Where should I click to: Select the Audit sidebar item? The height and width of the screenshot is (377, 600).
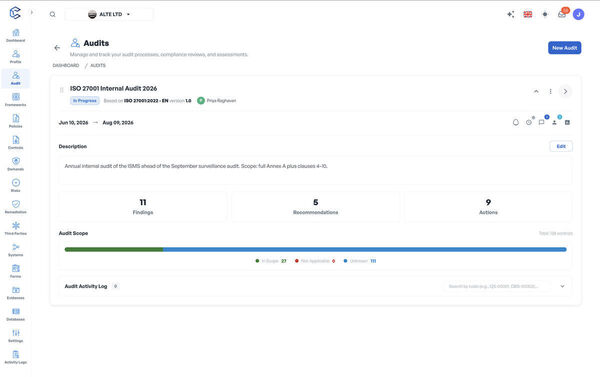pyautogui.click(x=16, y=78)
